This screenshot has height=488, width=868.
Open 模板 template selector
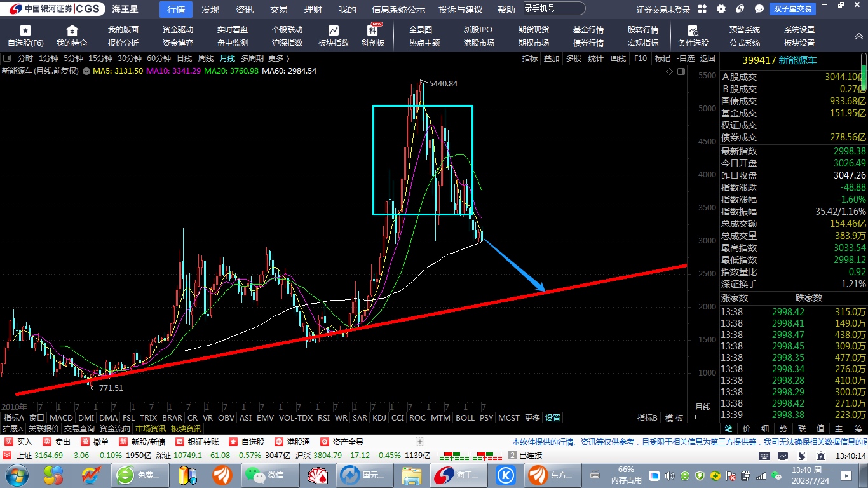[674, 417]
